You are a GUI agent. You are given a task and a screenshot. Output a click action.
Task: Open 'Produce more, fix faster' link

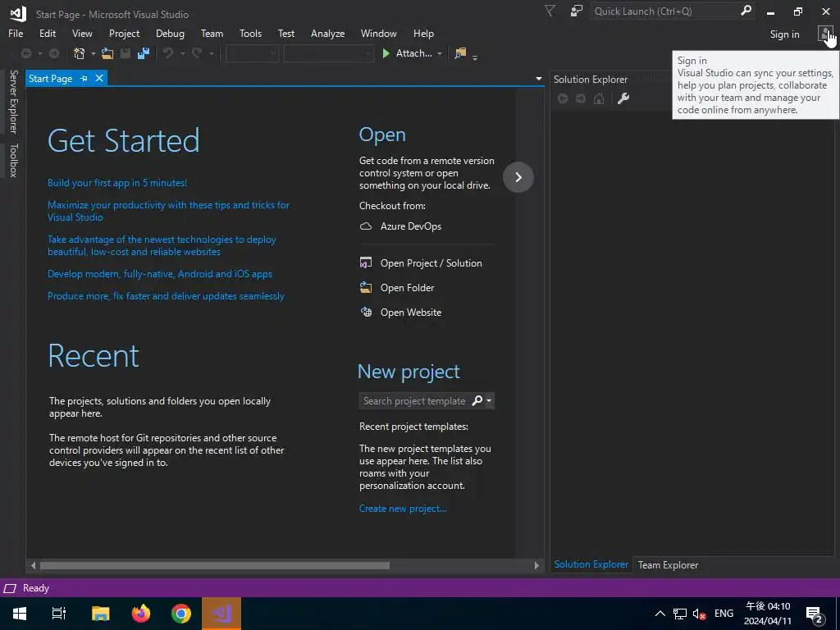tap(166, 295)
